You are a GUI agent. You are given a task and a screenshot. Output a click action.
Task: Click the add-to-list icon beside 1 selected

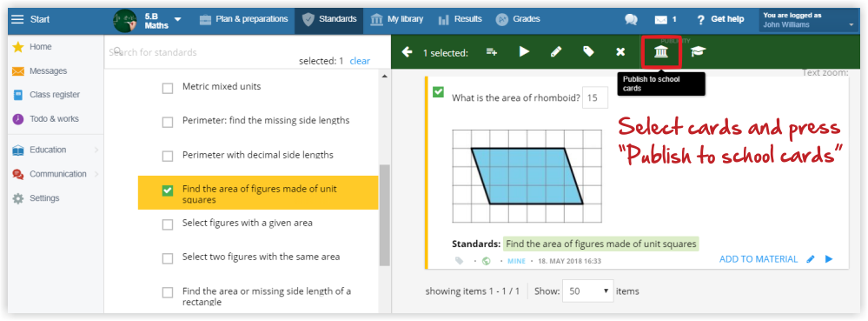[x=492, y=51]
